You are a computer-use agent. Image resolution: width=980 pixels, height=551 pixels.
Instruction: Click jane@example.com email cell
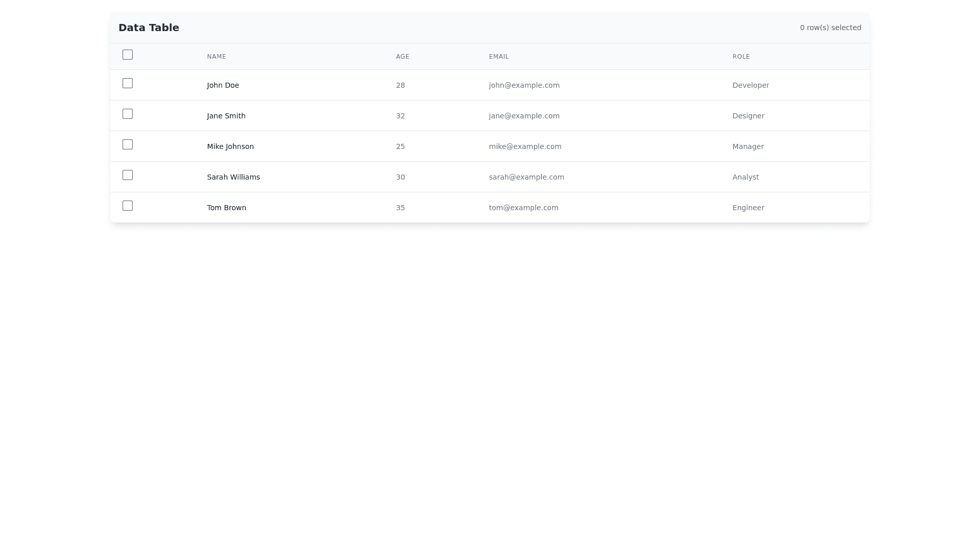point(524,116)
